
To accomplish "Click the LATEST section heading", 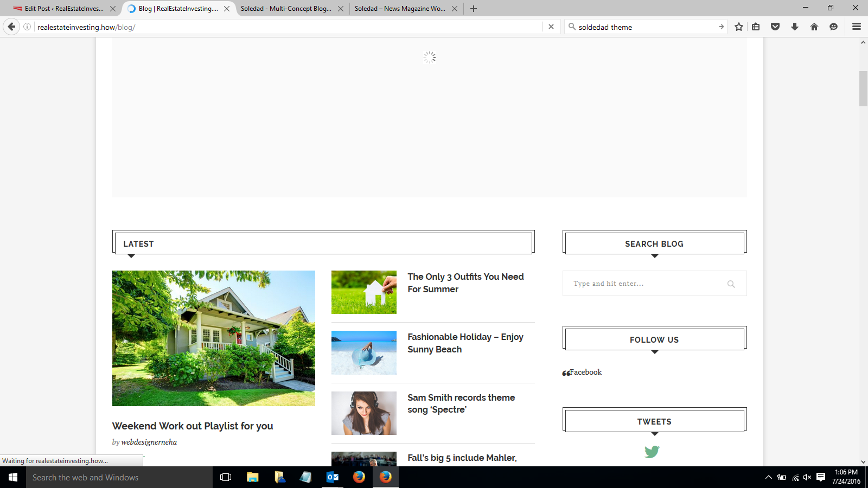I will (x=138, y=244).
